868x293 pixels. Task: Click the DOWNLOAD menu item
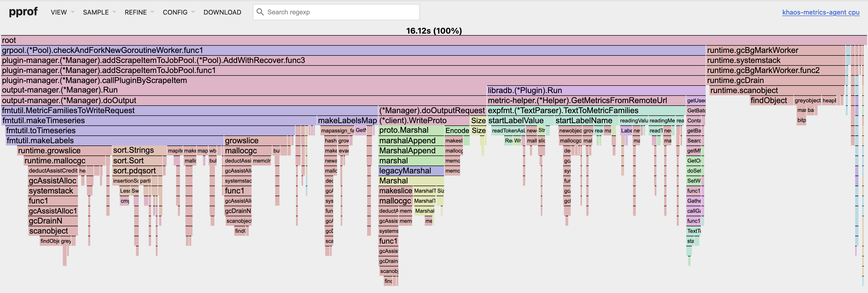[x=222, y=13]
